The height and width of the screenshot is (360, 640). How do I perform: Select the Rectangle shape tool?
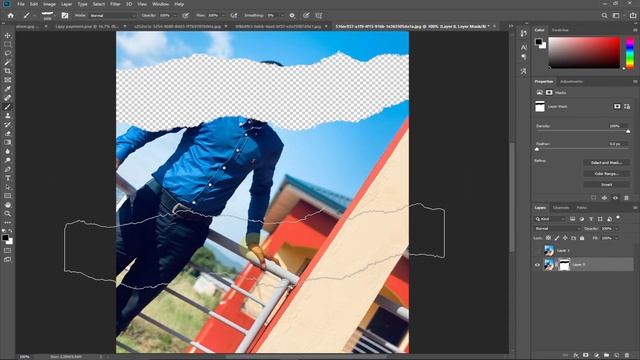point(7,196)
